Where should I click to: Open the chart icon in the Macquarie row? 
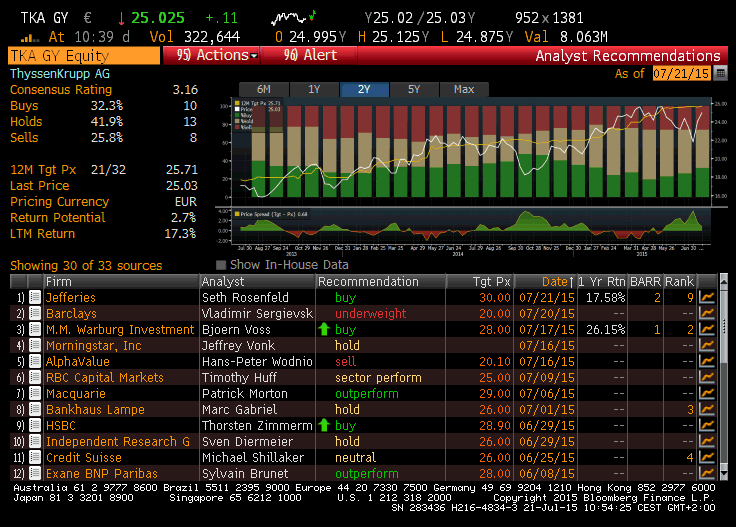[706, 393]
